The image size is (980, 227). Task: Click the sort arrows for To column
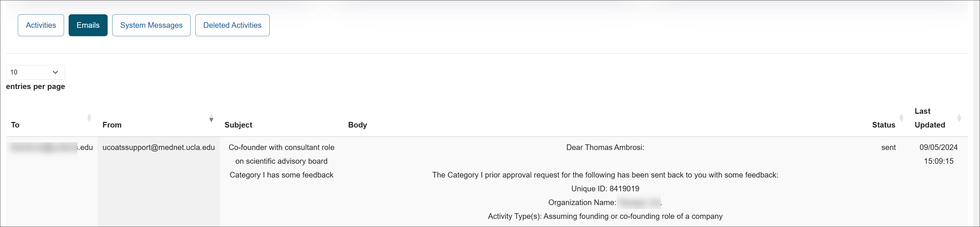[89, 118]
